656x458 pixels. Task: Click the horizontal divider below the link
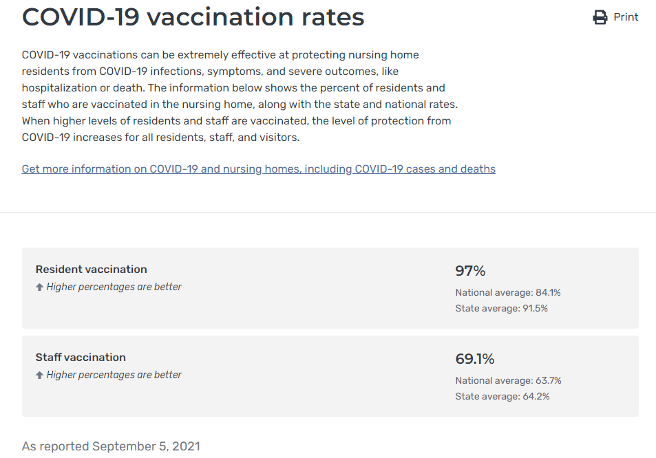click(328, 212)
